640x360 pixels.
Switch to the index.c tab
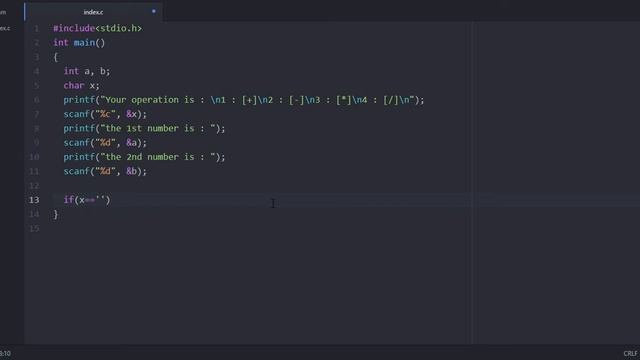93,12
